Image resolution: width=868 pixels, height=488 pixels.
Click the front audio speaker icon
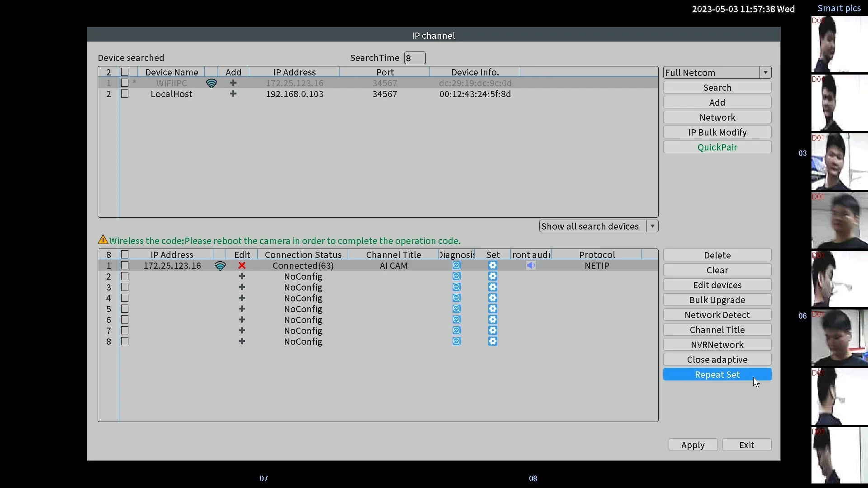(531, 266)
